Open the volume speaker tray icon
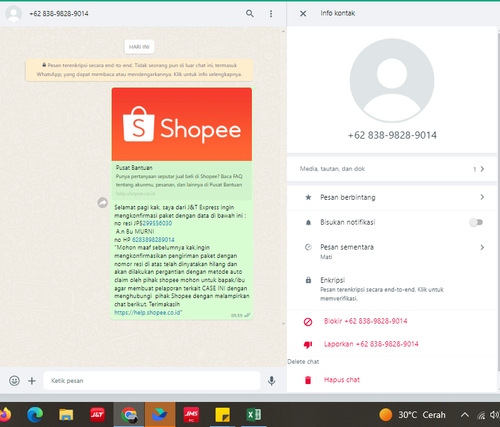Viewport: 500px width, 427px height. 494,415
